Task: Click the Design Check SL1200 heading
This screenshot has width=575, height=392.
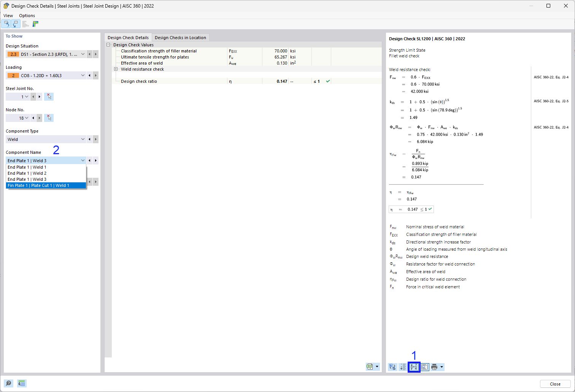Action: (427, 39)
